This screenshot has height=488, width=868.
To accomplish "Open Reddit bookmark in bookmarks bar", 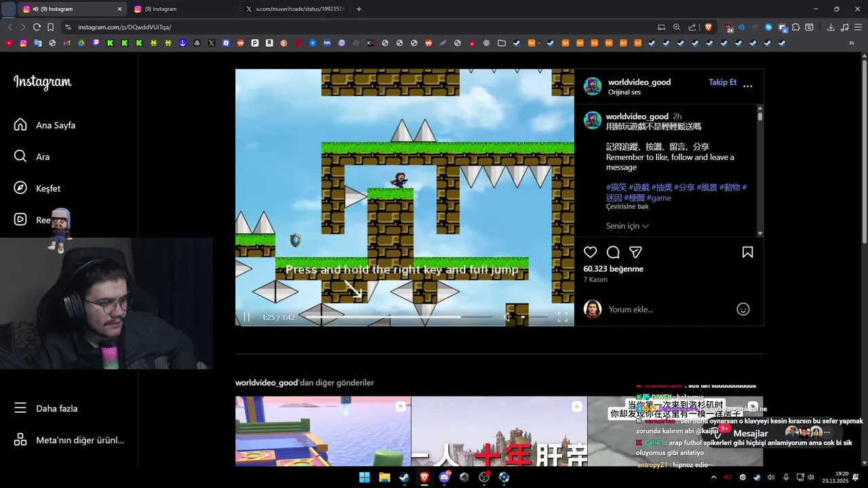I will [240, 43].
